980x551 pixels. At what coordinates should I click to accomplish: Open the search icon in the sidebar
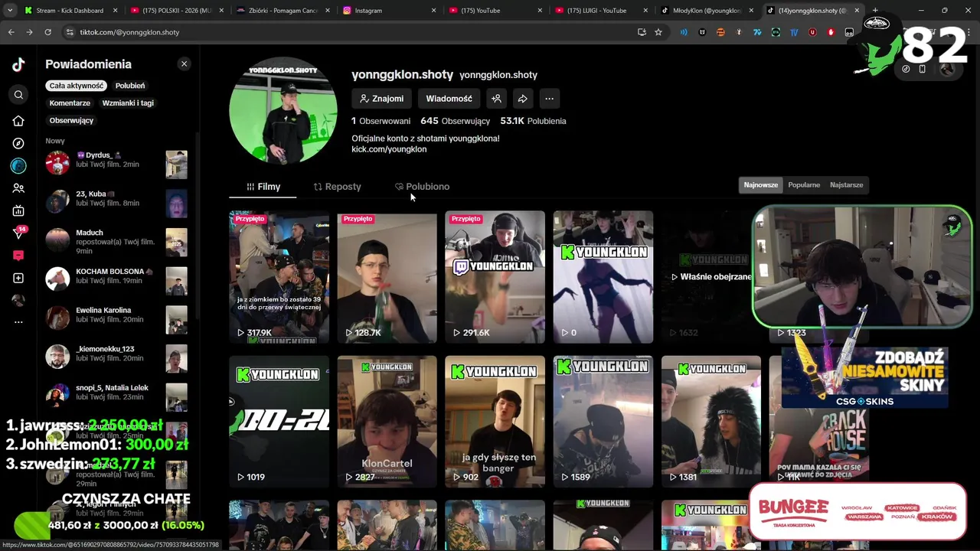tap(18, 95)
